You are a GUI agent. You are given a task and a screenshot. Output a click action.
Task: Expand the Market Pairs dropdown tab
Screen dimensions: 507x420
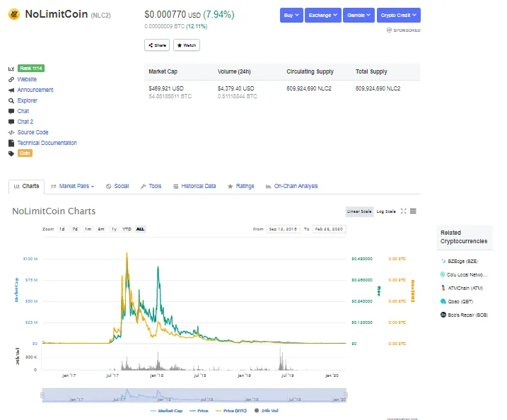point(72,186)
